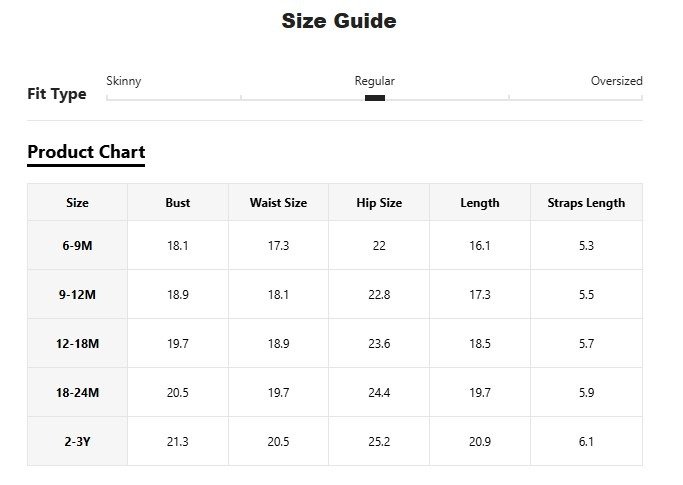Viewport: 683px width, 485px height.
Task: Click the Waist Size column header
Action: pos(278,203)
